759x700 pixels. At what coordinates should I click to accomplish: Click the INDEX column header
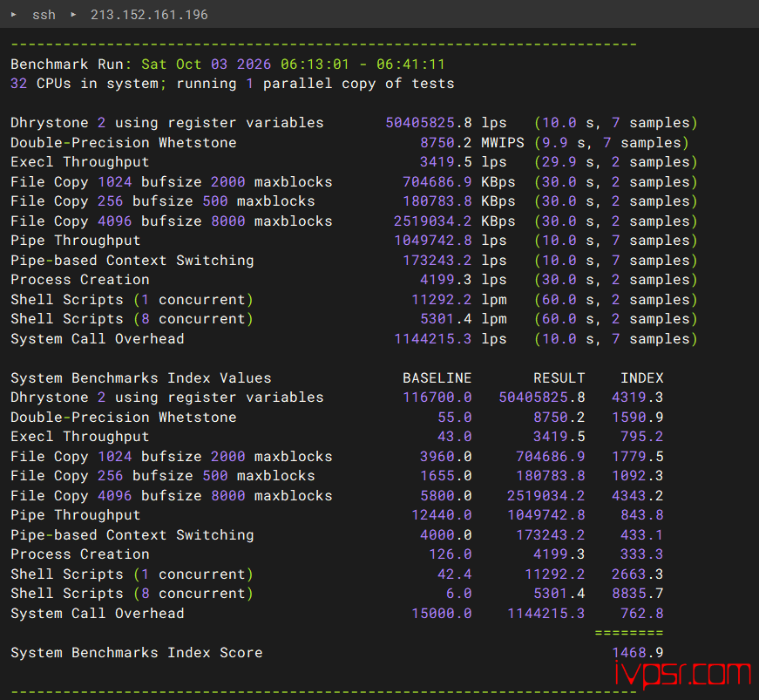(x=642, y=378)
